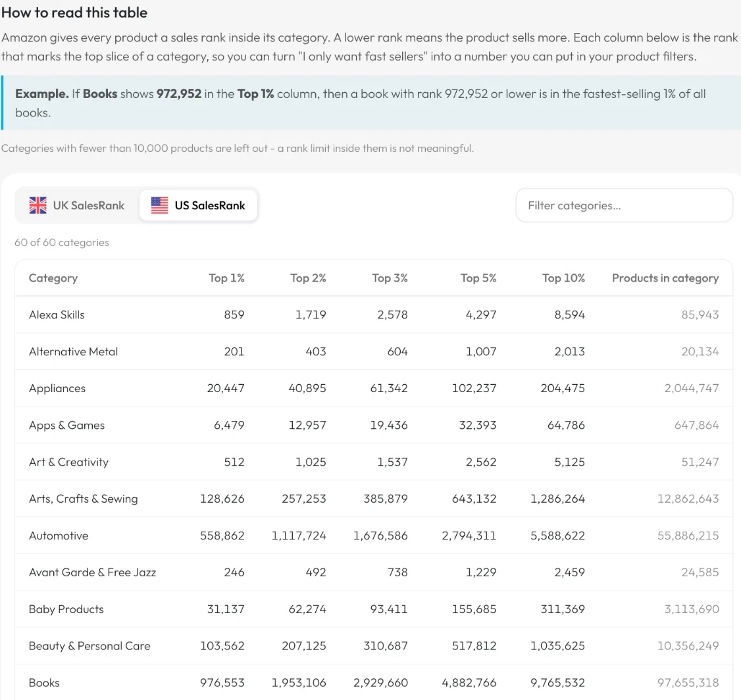This screenshot has width=741, height=700.
Task: Click the value 85,943 for Alexa Skills
Action: click(700, 314)
